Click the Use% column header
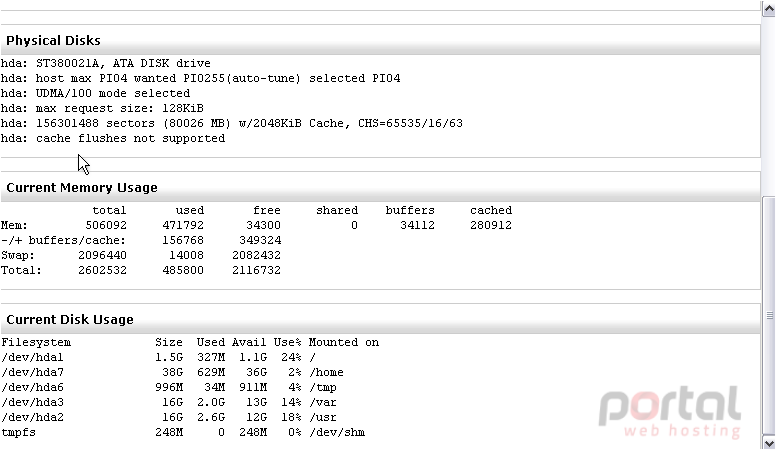 click(x=288, y=343)
